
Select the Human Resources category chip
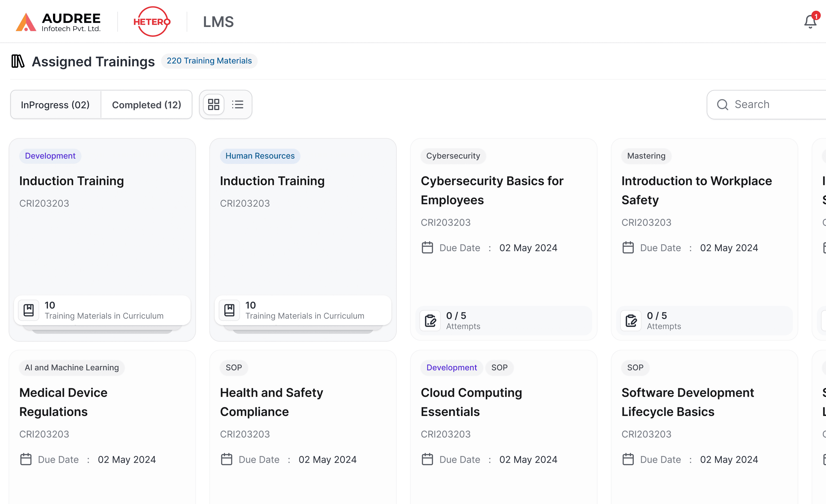pos(260,156)
